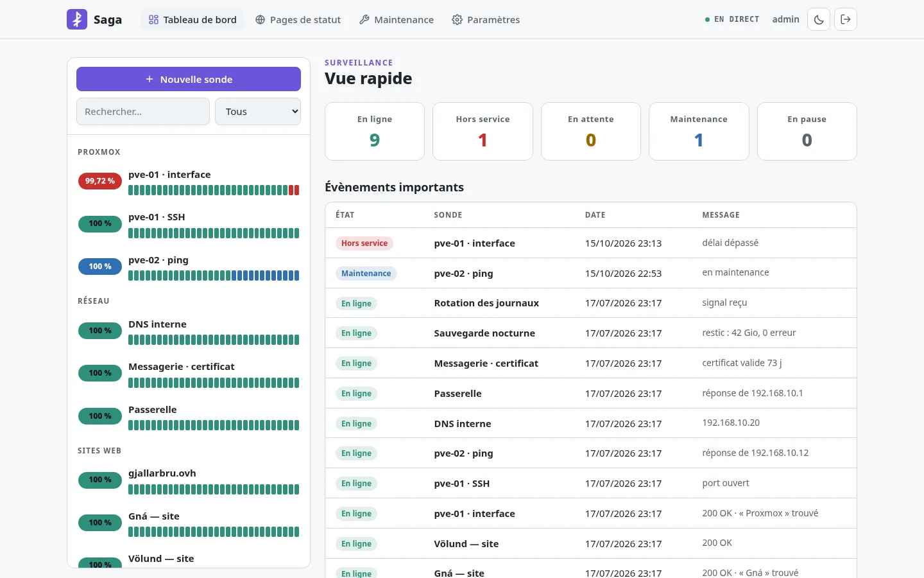
Task: Click the Saga logo icon
Action: click(77, 19)
